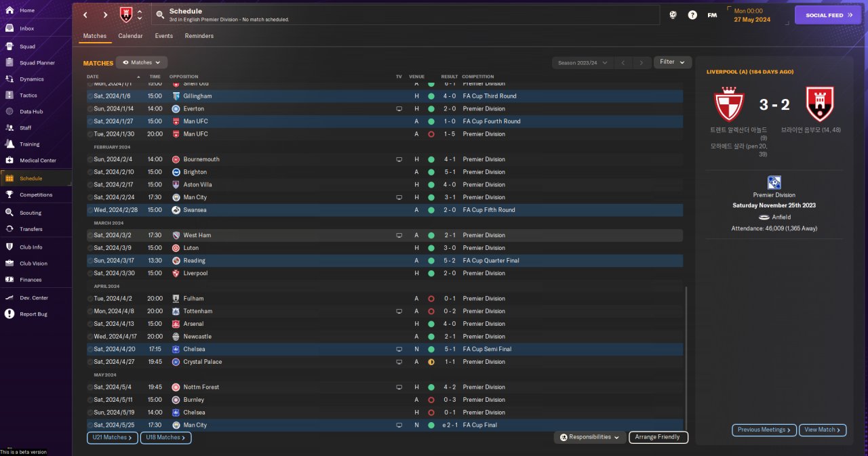Viewport: 868px width, 456px height.
Task: Open U18 Matches
Action: pos(166,438)
